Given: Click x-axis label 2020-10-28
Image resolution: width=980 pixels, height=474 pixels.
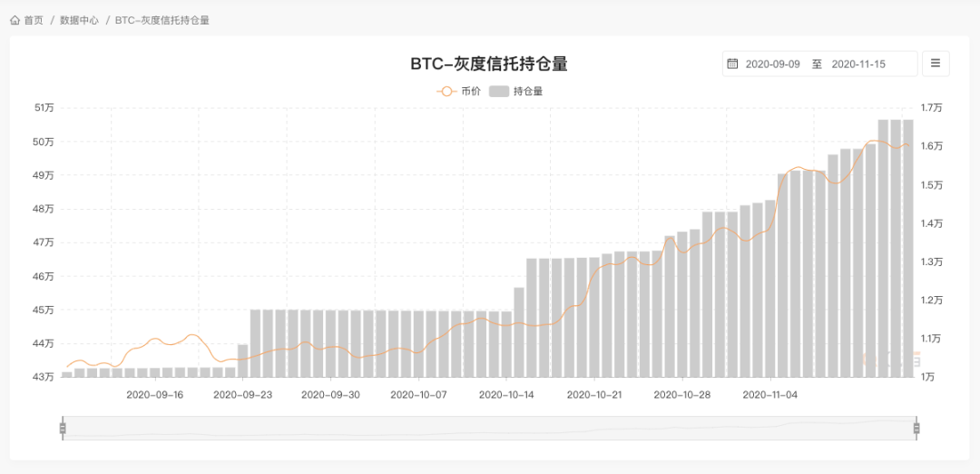Looking at the screenshot, I should pyautogui.click(x=681, y=395).
